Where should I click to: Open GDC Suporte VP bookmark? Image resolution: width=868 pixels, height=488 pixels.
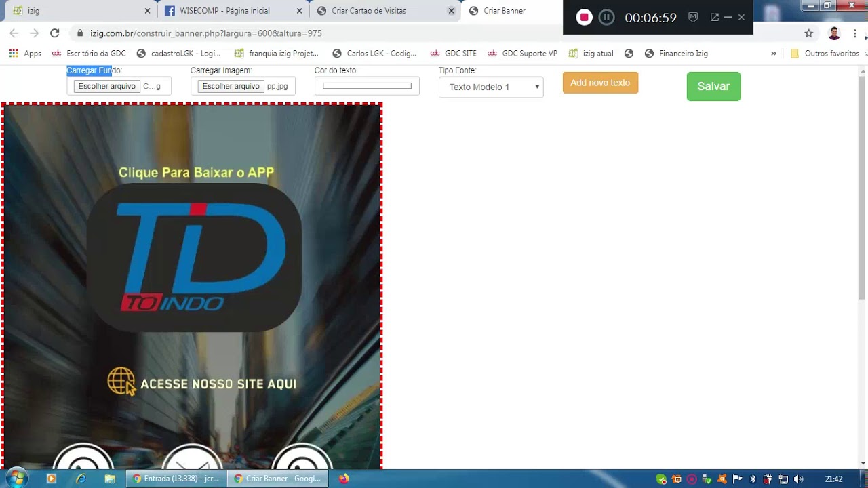[x=522, y=53]
